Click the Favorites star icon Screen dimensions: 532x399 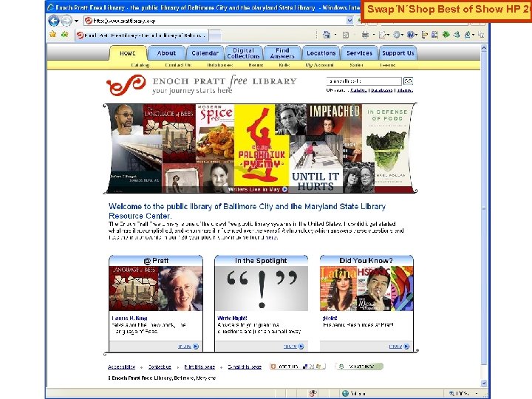click(x=53, y=34)
